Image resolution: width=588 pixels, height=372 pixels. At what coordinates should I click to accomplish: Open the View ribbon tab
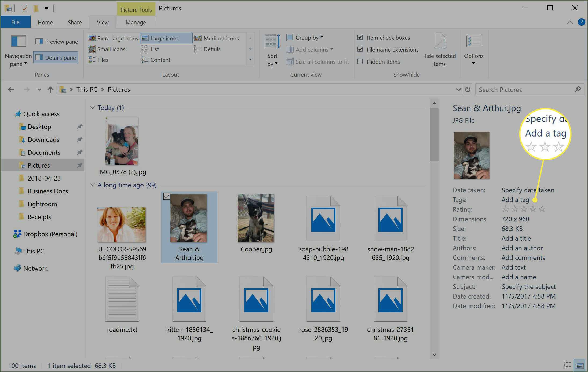click(x=102, y=21)
